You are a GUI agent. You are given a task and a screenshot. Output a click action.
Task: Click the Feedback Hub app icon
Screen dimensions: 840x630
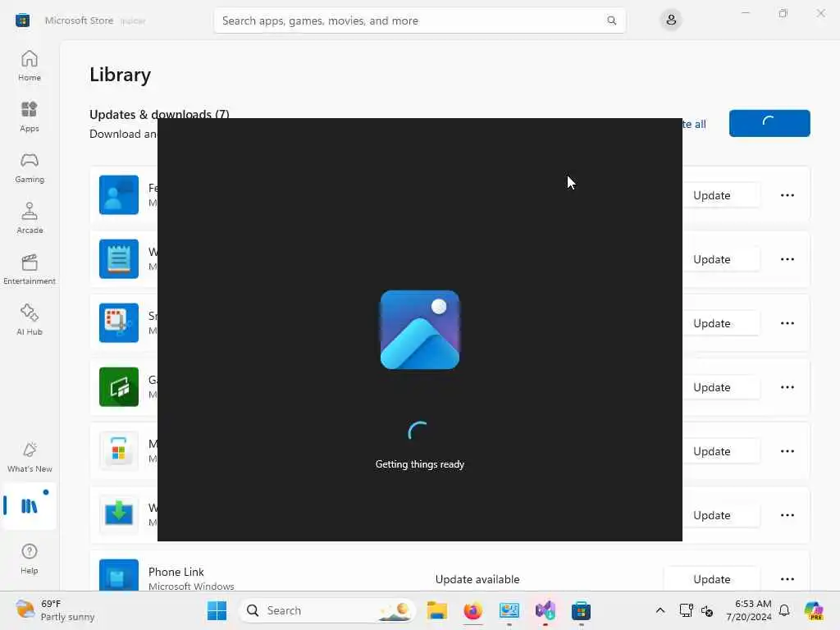point(119,195)
